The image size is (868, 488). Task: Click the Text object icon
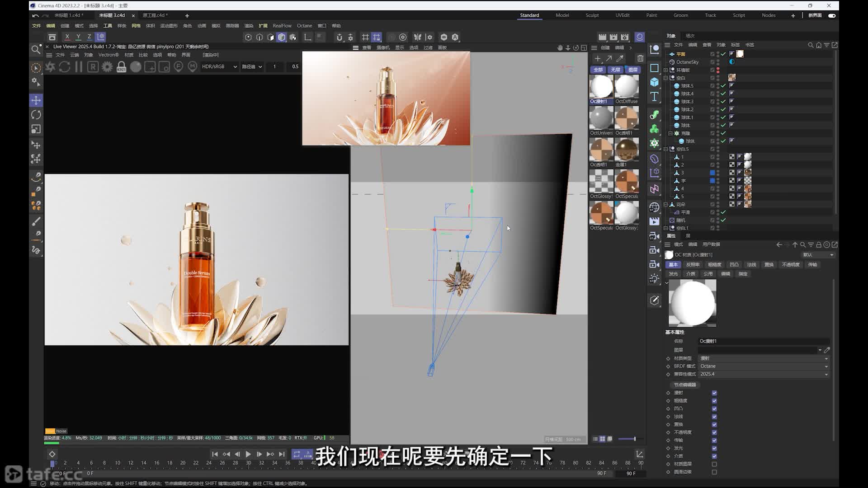coord(654,96)
